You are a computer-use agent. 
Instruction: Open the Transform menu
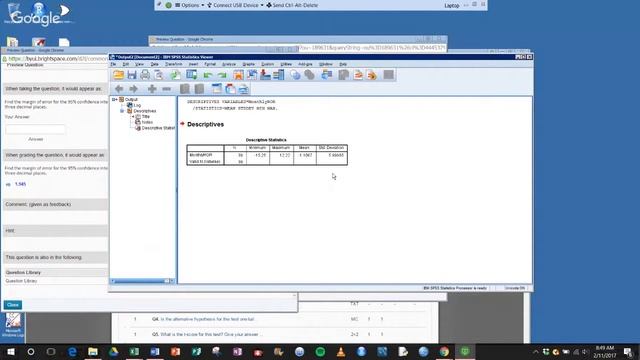point(173,64)
